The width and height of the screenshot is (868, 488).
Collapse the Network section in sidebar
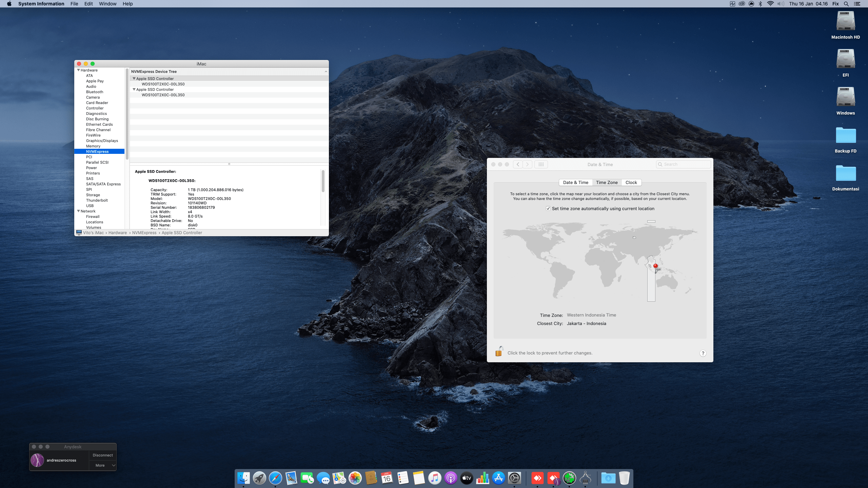click(79, 211)
